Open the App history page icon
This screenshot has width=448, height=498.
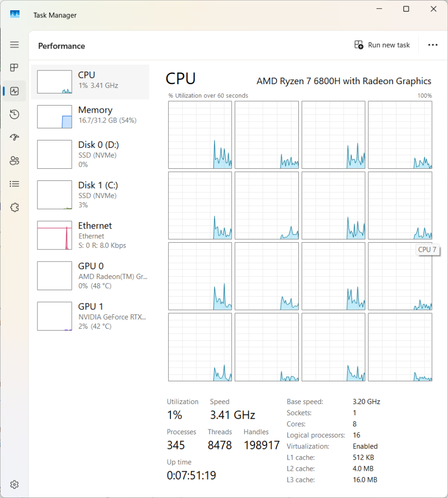click(x=15, y=114)
